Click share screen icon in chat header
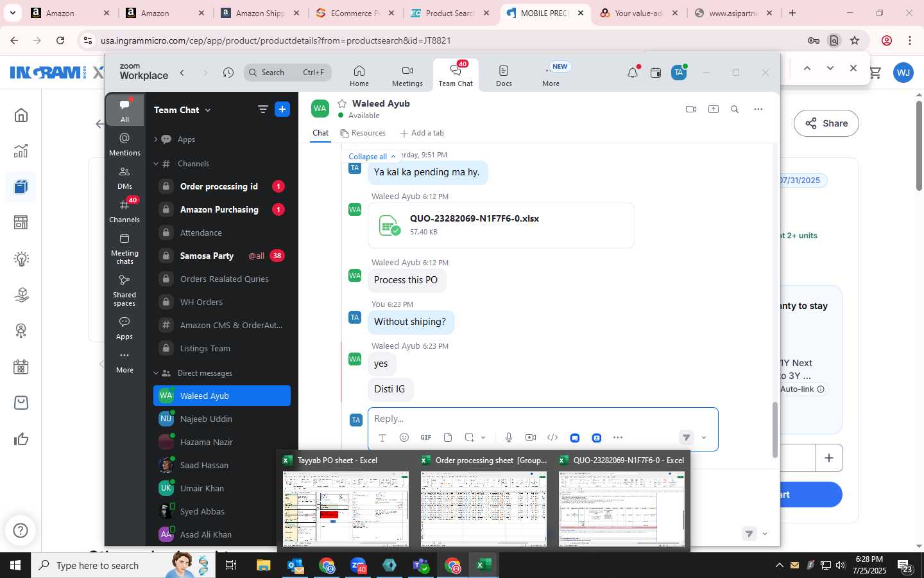924x578 pixels. [714, 109]
